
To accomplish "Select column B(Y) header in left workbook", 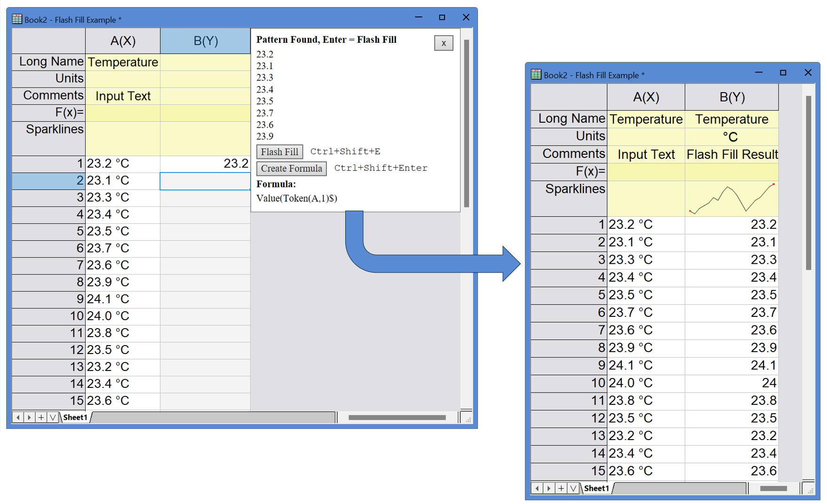I will [206, 41].
